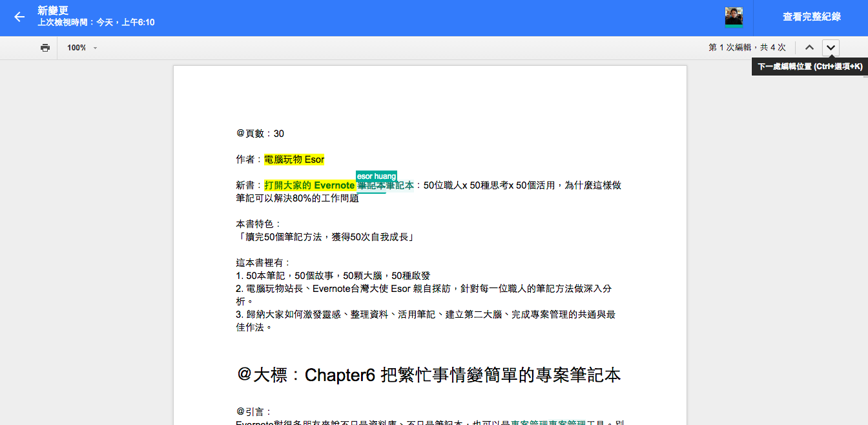Click highlighted text 電腦玩物 Esor

[x=294, y=160]
